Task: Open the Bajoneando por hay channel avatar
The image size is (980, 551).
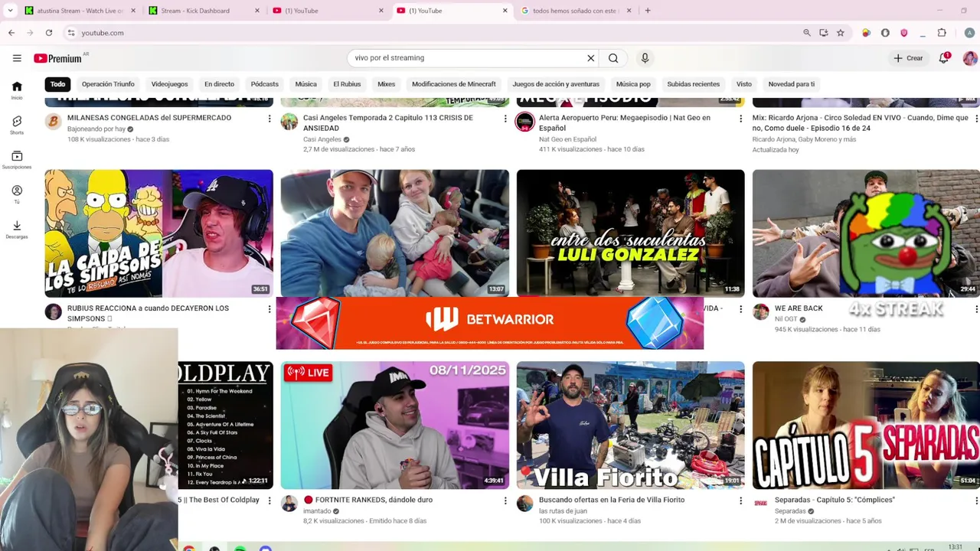Action: click(x=54, y=122)
